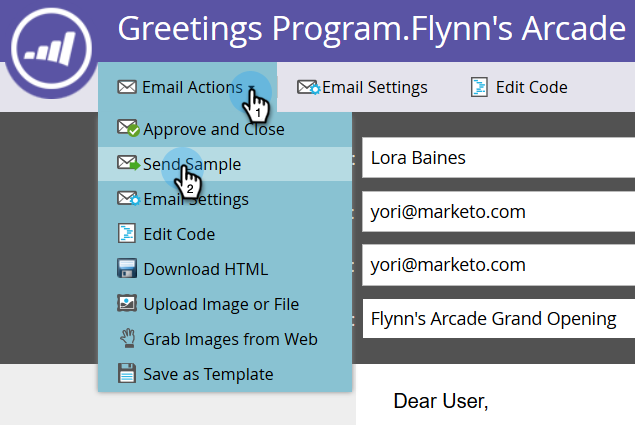635x425 pixels.
Task: Click the Upload Image or File icon
Action: [x=127, y=303]
